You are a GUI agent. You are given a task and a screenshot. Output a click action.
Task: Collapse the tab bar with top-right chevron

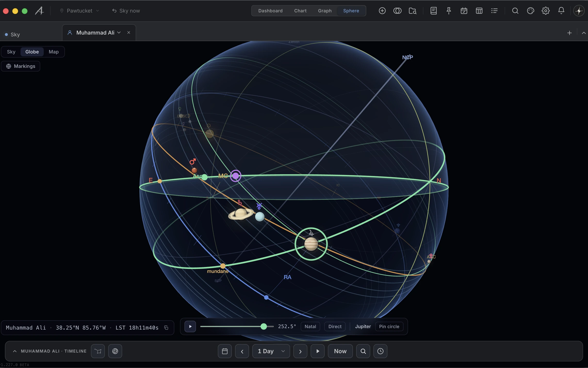pyautogui.click(x=584, y=33)
